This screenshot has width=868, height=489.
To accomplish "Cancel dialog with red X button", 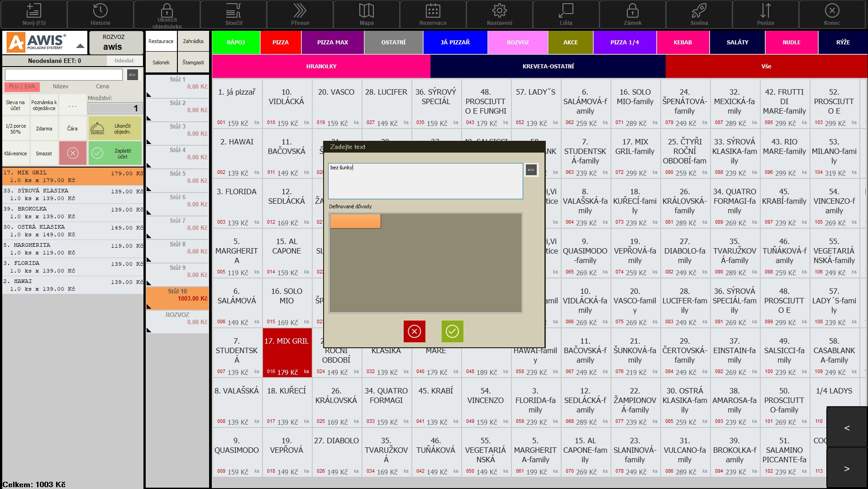I will pos(414,331).
